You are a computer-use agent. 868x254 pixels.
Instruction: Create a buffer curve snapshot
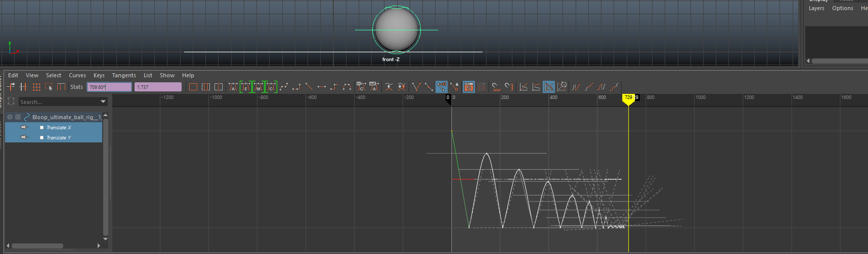(388, 87)
